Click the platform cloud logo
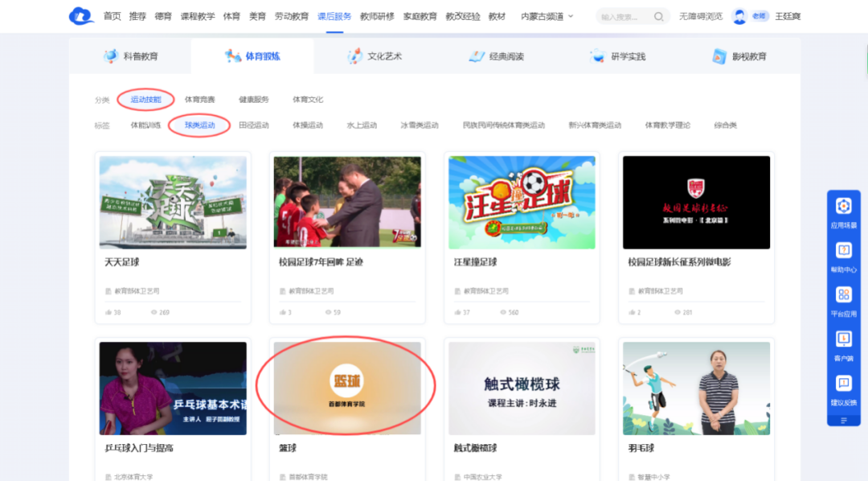Screen dimensions: 868x481 81,16
